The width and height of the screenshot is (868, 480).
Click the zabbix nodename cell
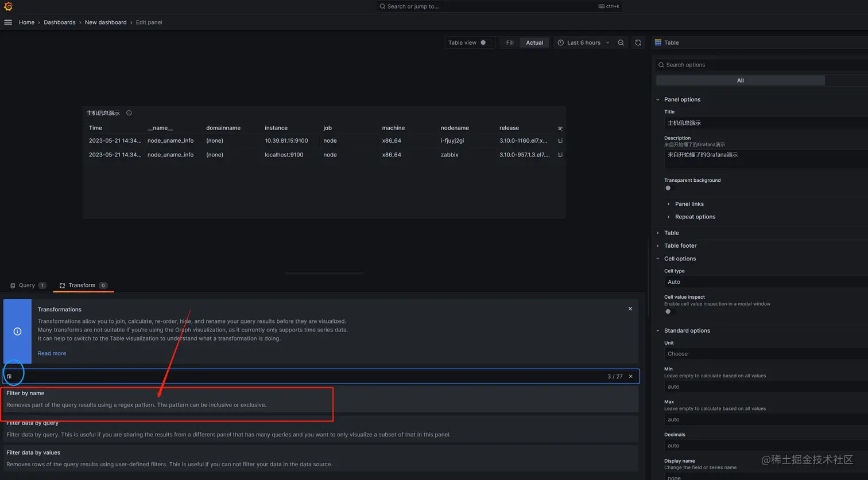[449, 154]
